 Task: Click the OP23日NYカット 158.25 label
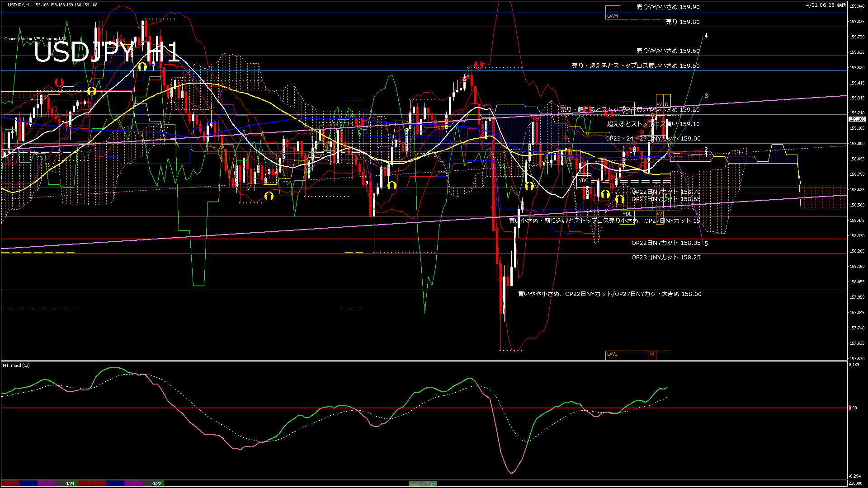click(666, 258)
